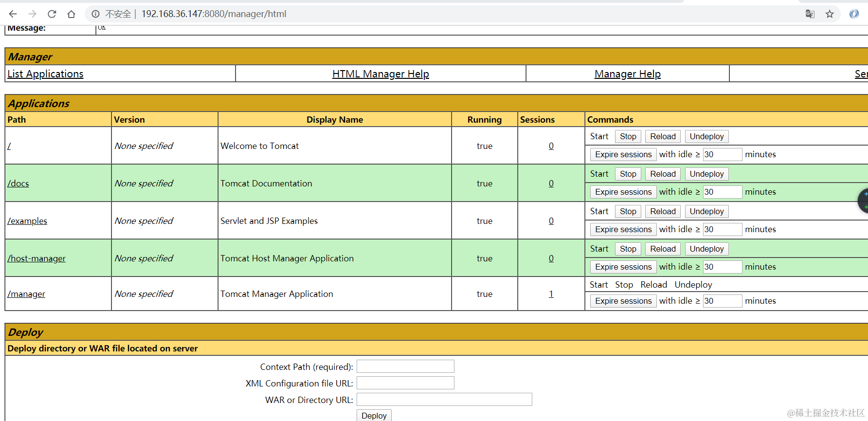The width and height of the screenshot is (868, 421).
Task: Expire sessions for /manager application
Action: click(x=623, y=301)
